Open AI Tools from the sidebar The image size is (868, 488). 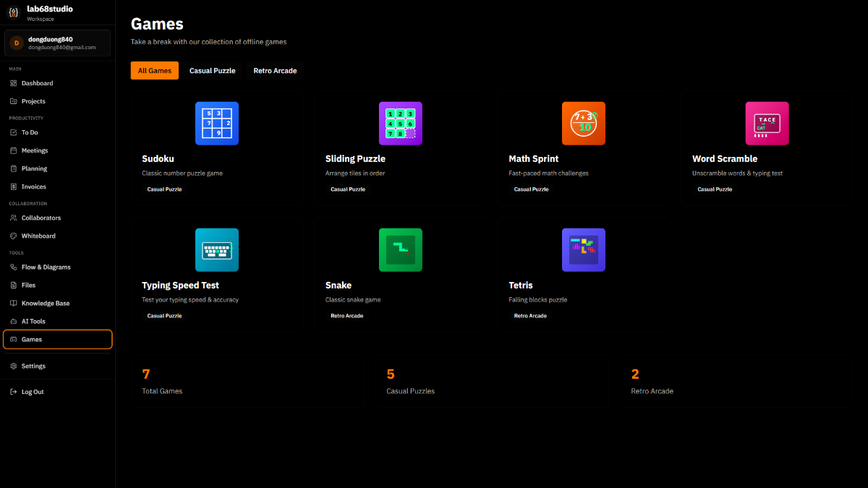(x=58, y=321)
